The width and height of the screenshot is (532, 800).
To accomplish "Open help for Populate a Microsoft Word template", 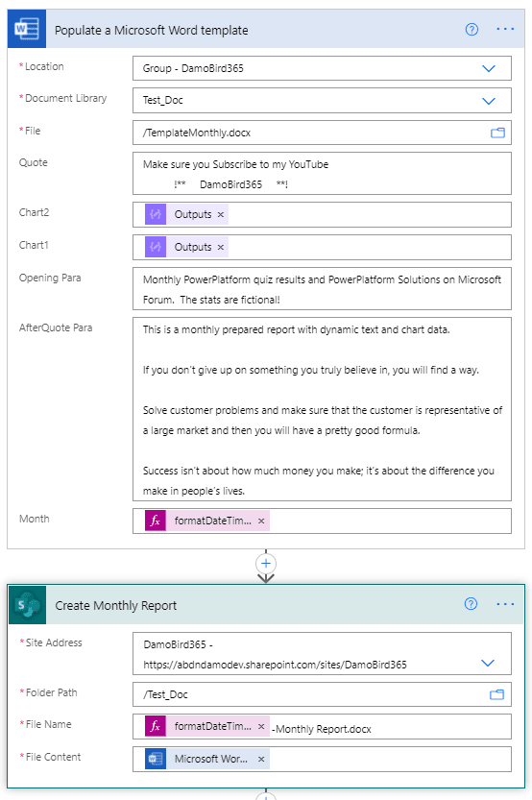I will click(x=472, y=30).
